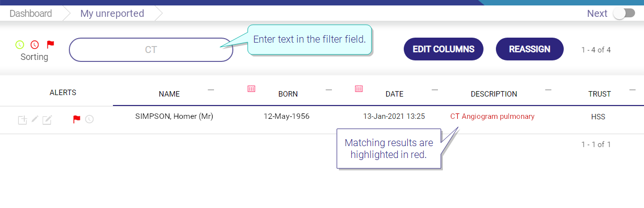Click the add-document icon in Simpson's row
Image resolution: width=644 pixels, height=208 pixels.
tap(22, 119)
